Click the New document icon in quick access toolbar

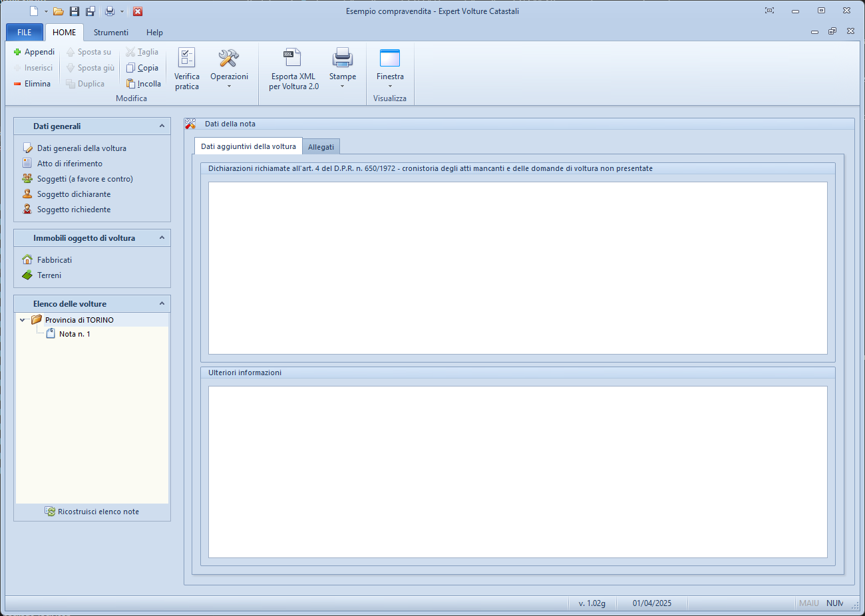click(34, 11)
